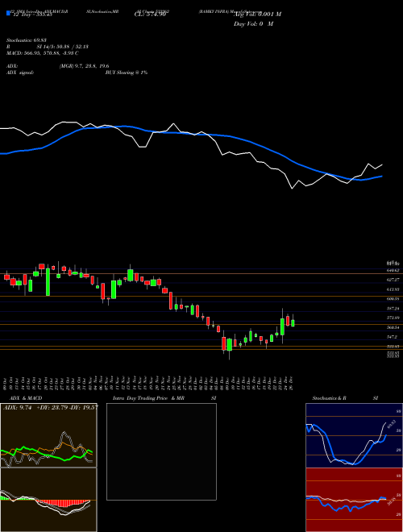
Task: Click the 'ADX & MACD' panel title
Action: [x=26, y=398]
